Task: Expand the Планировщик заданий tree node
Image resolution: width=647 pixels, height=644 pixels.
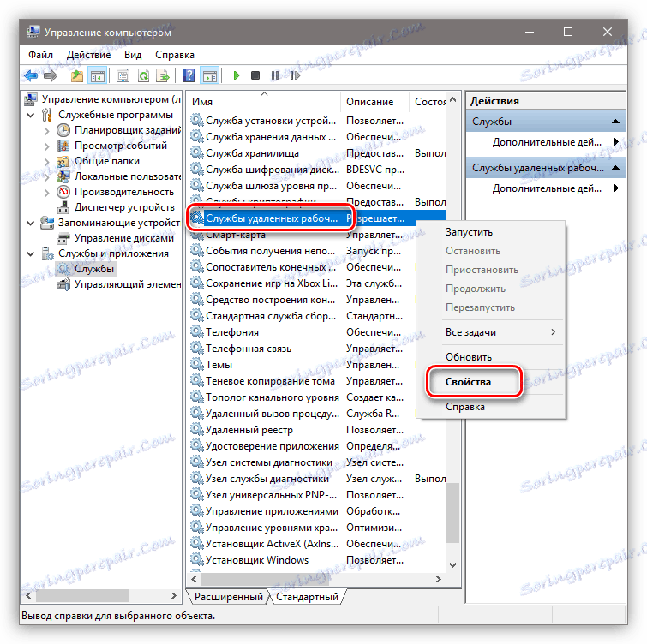Action: (x=46, y=131)
